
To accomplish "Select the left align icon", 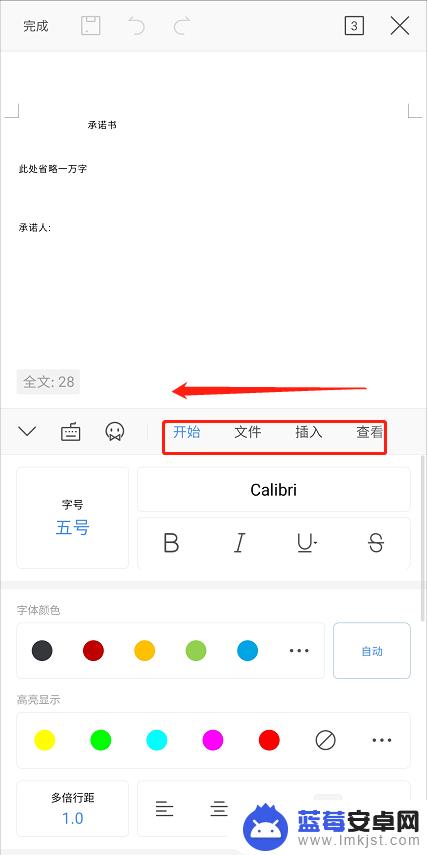I will click(x=164, y=808).
